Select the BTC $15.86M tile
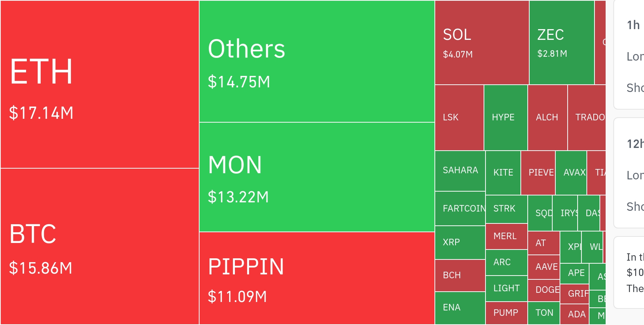644x325 pixels. click(99, 246)
